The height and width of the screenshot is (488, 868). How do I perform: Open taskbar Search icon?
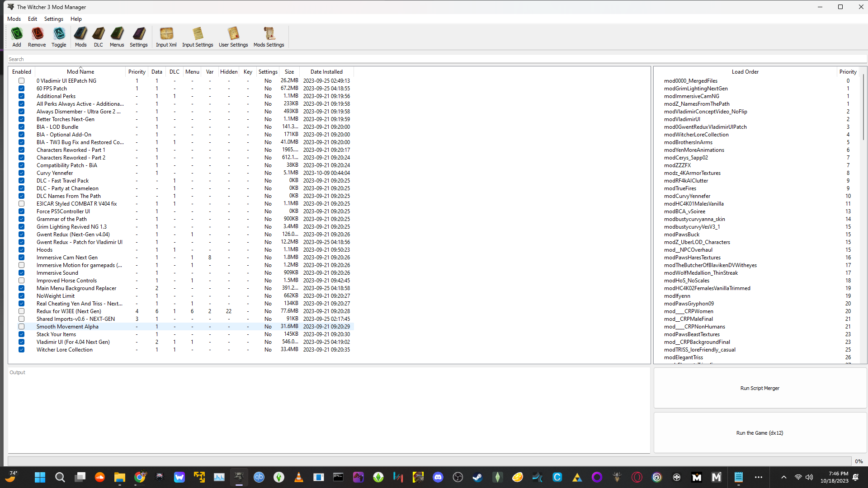tap(60, 477)
